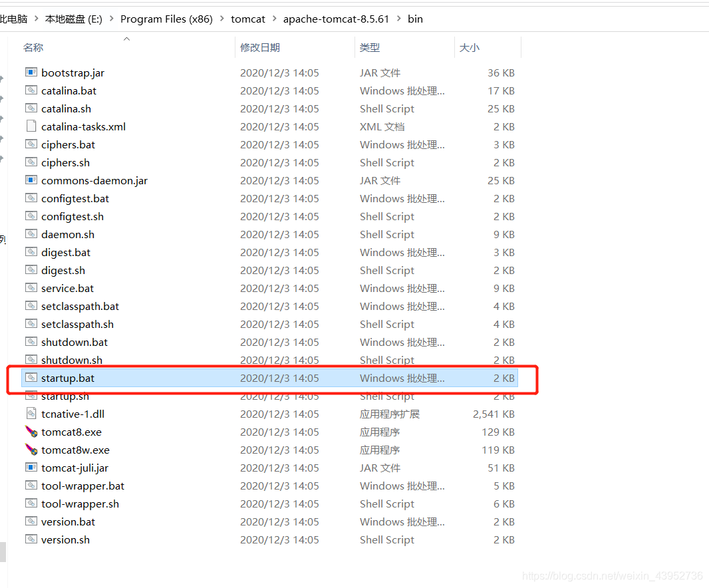Click the setclasspath.bat file icon
709x588 pixels.
point(31,306)
